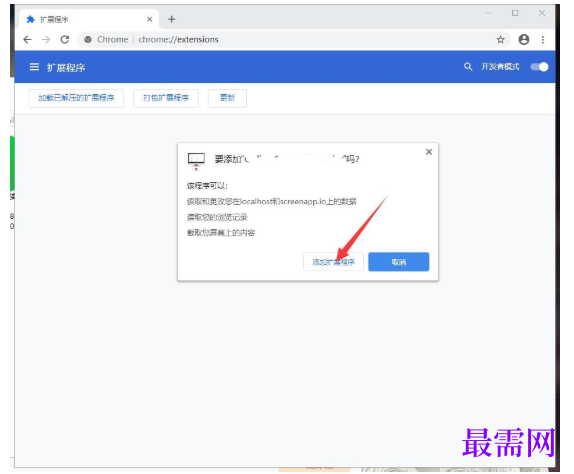Open a new tab with plus button
This screenshot has height=474, width=574.
(x=172, y=19)
